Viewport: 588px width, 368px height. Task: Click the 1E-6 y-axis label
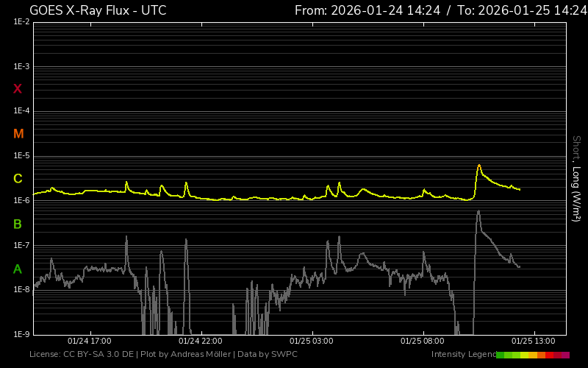pyautogui.click(x=21, y=200)
